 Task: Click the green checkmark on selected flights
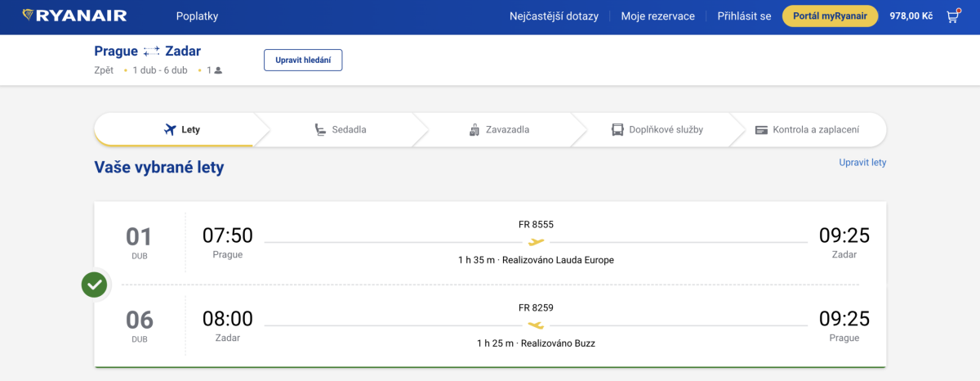click(95, 285)
